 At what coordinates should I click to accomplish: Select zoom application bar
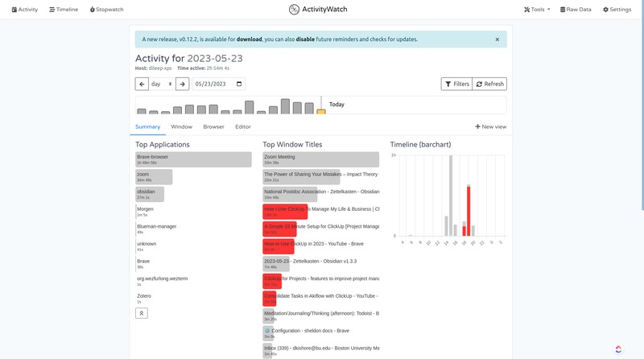[154, 177]
